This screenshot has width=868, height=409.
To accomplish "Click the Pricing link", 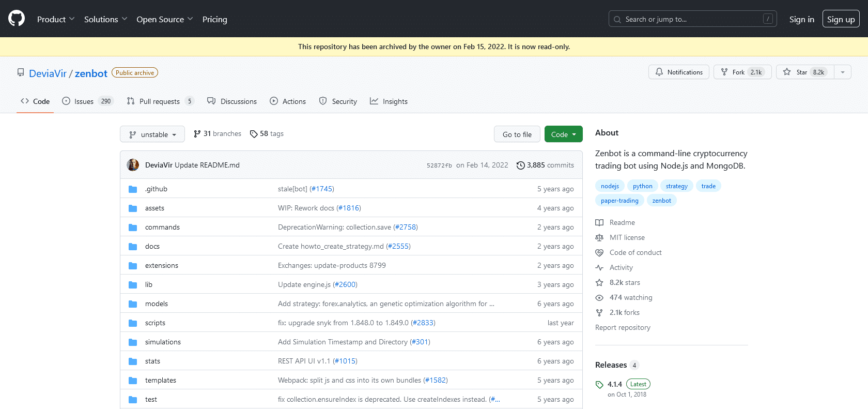I will point(215,19).
